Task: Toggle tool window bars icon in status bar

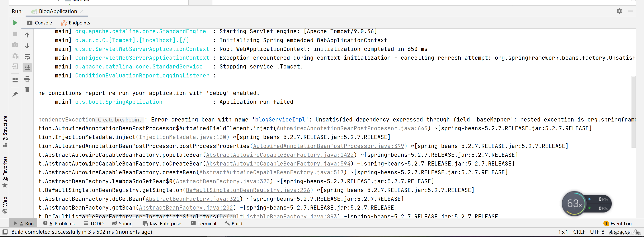Action: click(x=5, y=232)
